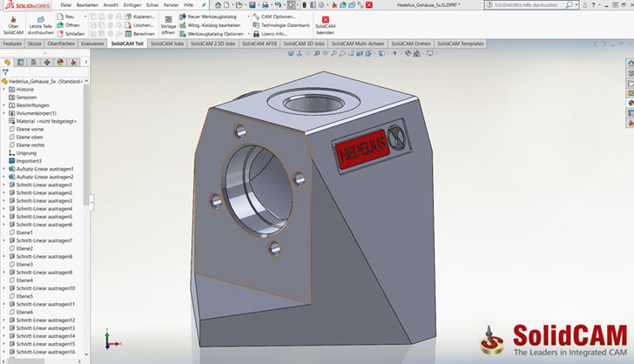Viewport: 634px width, 364px height.
Task: Click the Save disk icon
Action: (x=253, y=5)
